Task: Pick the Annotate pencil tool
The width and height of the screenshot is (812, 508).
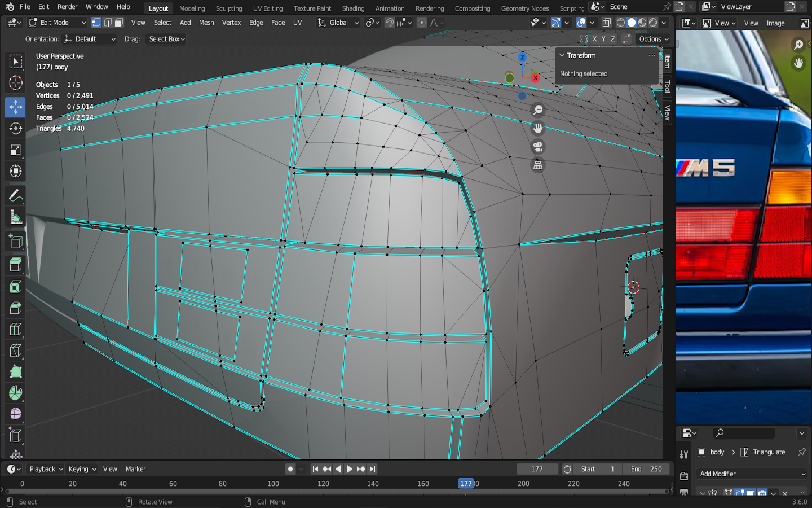Action: [x=15, y=196]
